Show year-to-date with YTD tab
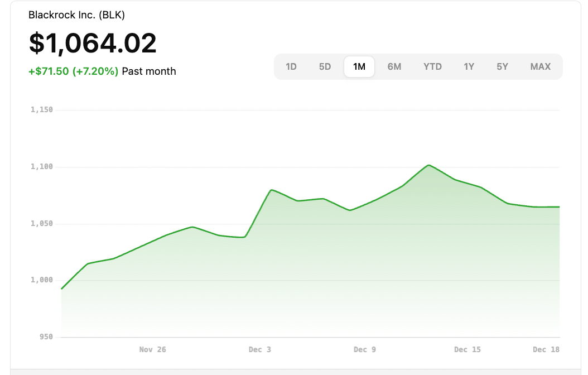588x375 pixels. (x=432, y=67)
